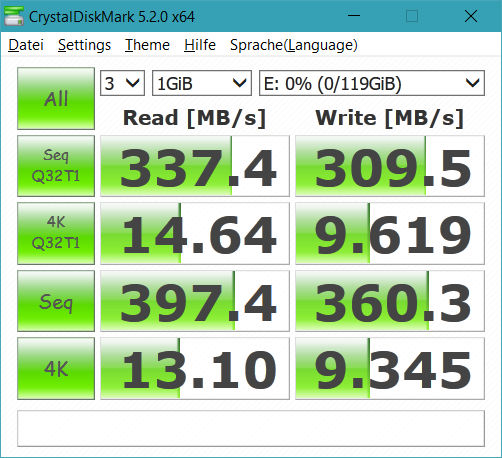
Task: Start the Seq benchmark test
Action: 56,301
